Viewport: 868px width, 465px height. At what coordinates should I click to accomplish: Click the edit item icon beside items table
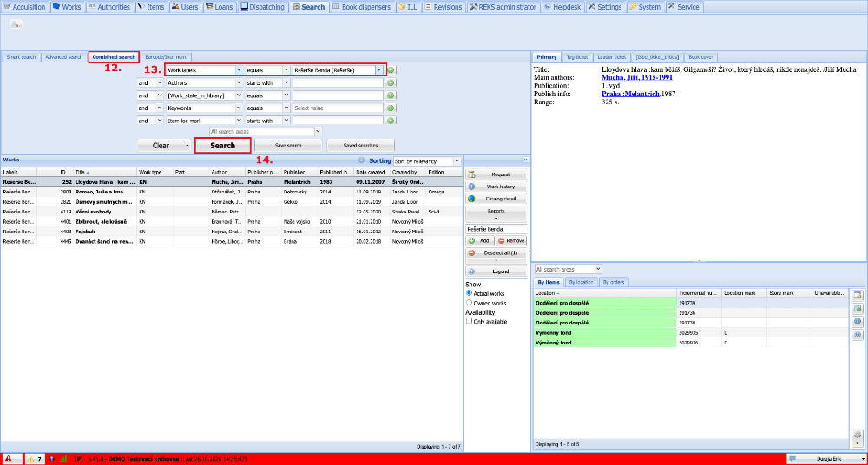[x=858, y=294]
